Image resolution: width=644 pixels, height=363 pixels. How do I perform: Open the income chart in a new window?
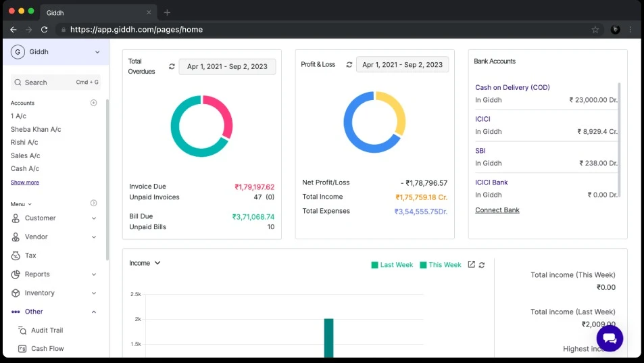point(472,264)
